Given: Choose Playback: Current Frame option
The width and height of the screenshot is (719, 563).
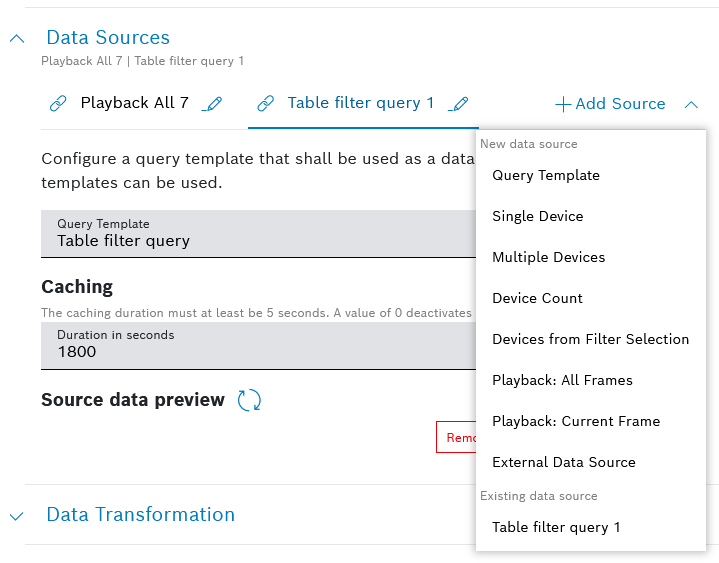Looking at the screenshot, I should point(576,421).
